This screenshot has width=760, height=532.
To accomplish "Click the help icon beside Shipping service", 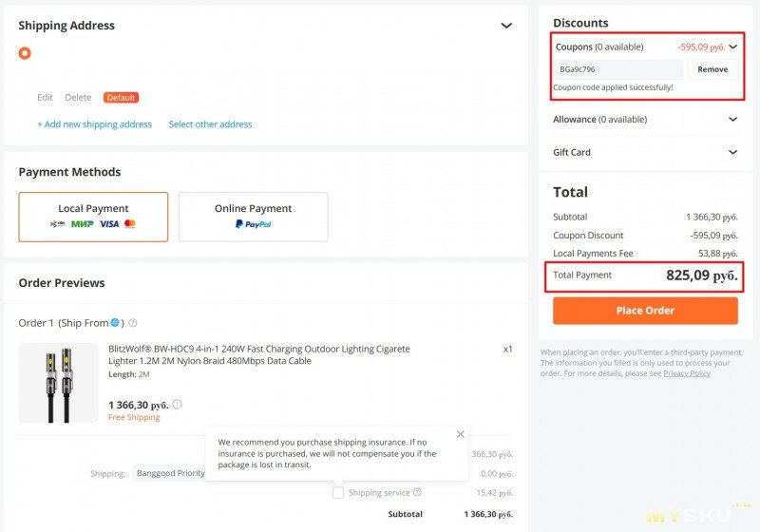I will (417, 492).
